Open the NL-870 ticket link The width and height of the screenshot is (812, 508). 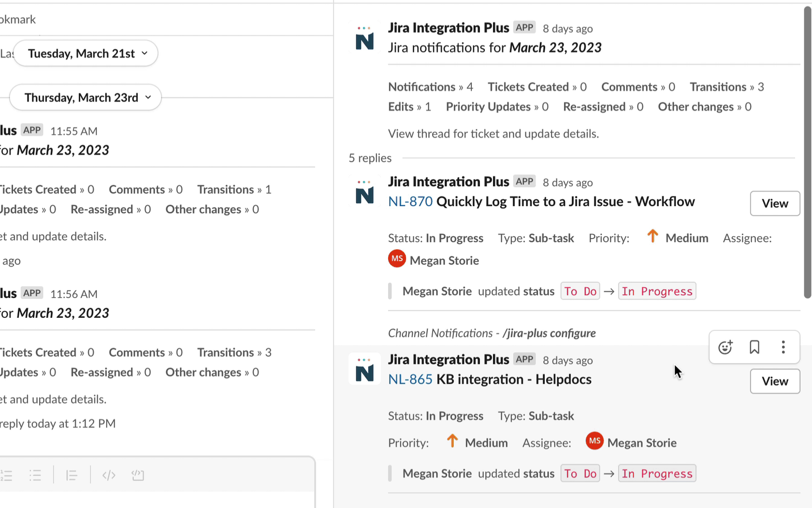pyautogui.click(x=410, y=201)
